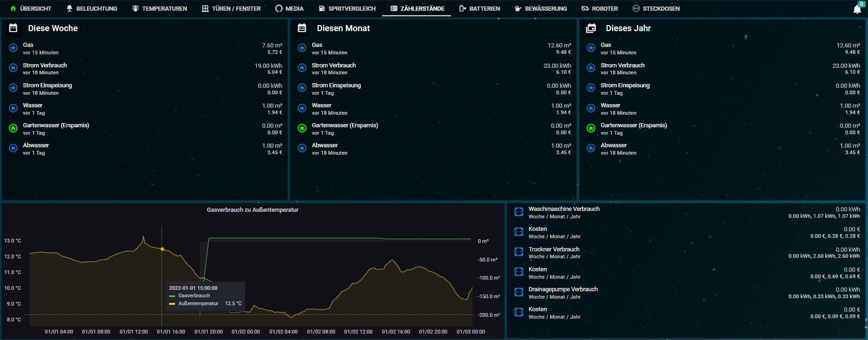The width and height of the screenshot is (868, 340).
Task: Open the Übersicht tab
Action: coord(31,8)
